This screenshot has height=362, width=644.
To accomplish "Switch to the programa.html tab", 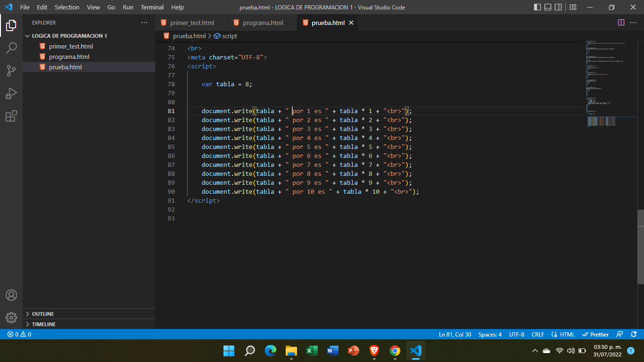I will coord(262,23).
